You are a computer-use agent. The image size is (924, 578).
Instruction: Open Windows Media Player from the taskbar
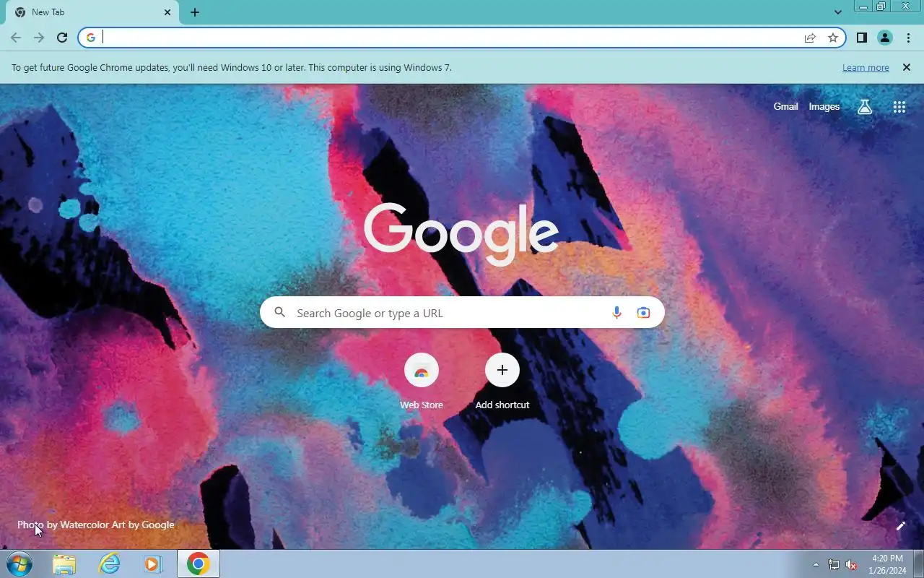pyautogui.click(x=153, y=564)
